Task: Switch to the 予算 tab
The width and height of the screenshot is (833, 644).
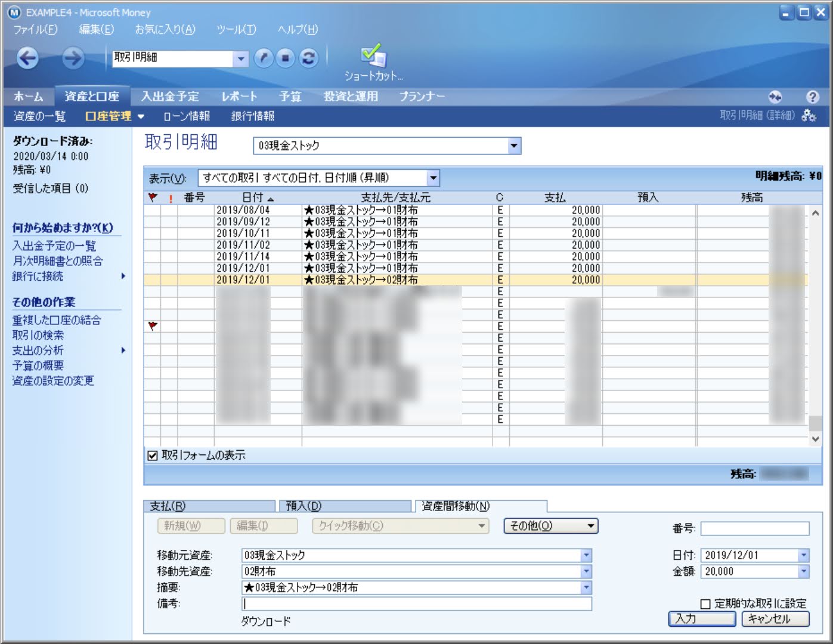Action: tap(290, 97)
